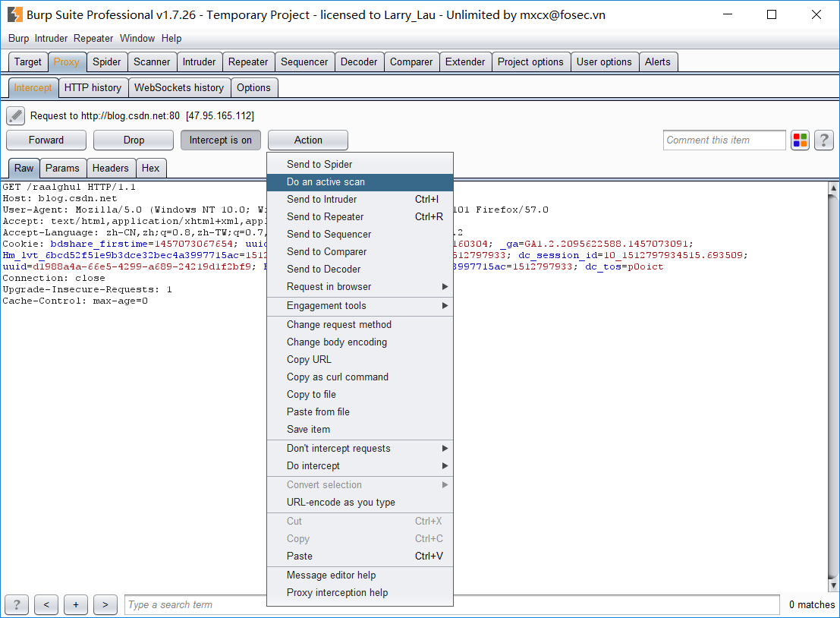Select Send to Intruder

360,200
